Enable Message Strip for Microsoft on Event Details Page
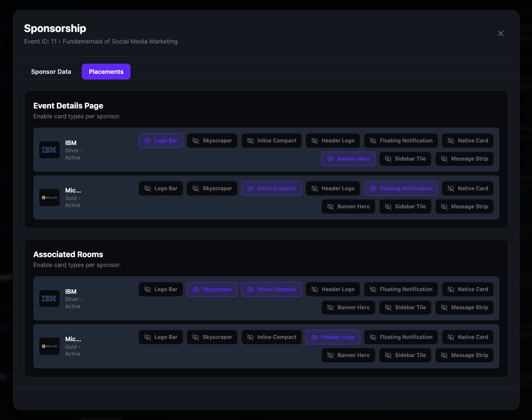Screen dimensions: 532x420 coord(464,207)
